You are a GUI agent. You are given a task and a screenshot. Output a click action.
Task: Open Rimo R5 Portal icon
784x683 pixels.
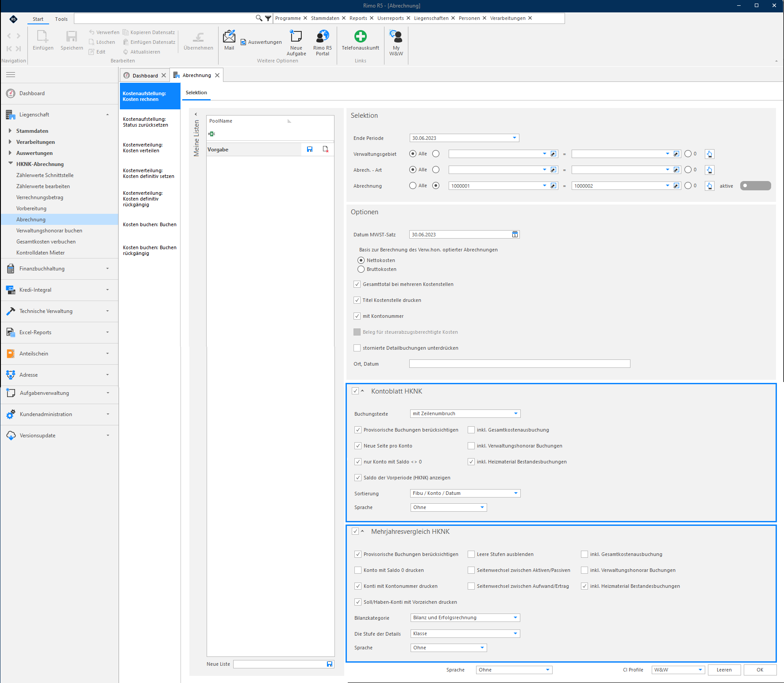click(323, 42)
